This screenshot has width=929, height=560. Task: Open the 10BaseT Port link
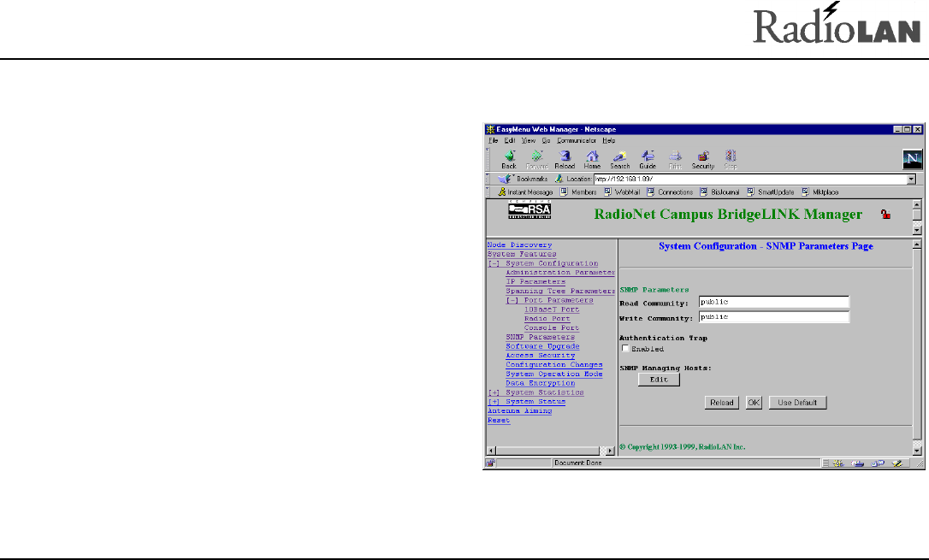tap(552, 309)
